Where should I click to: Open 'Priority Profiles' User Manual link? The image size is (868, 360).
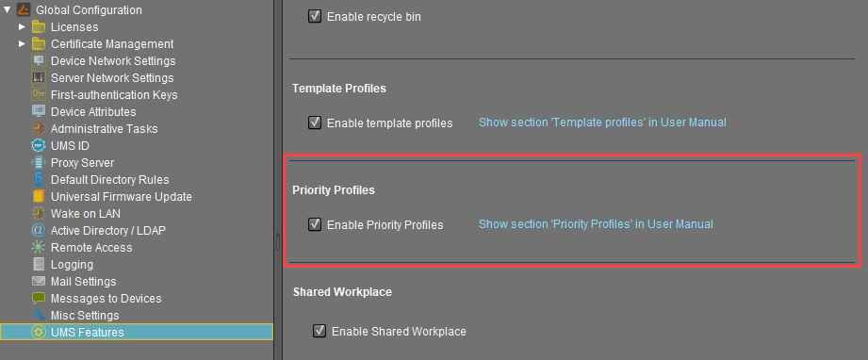[x=596, y=223]
